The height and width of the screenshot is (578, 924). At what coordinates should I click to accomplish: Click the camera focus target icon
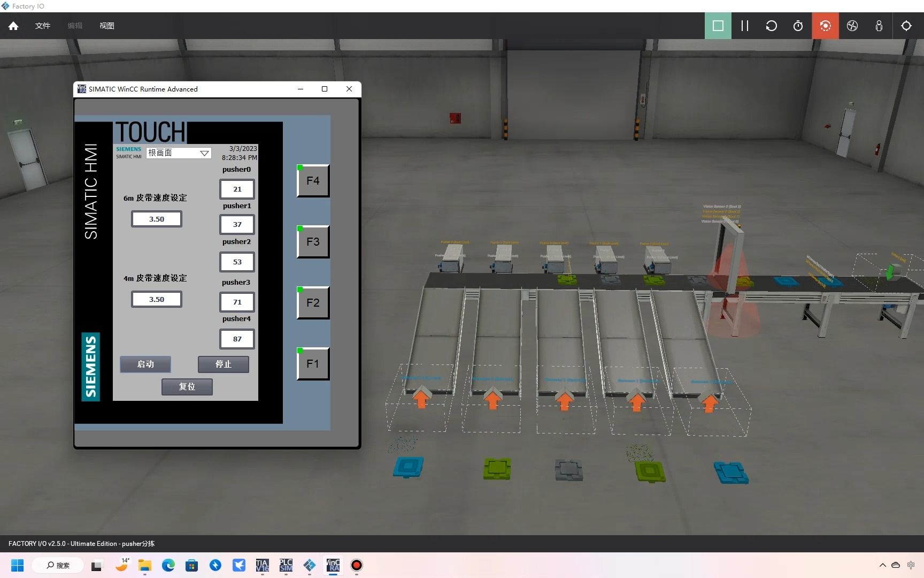[906, 25]
